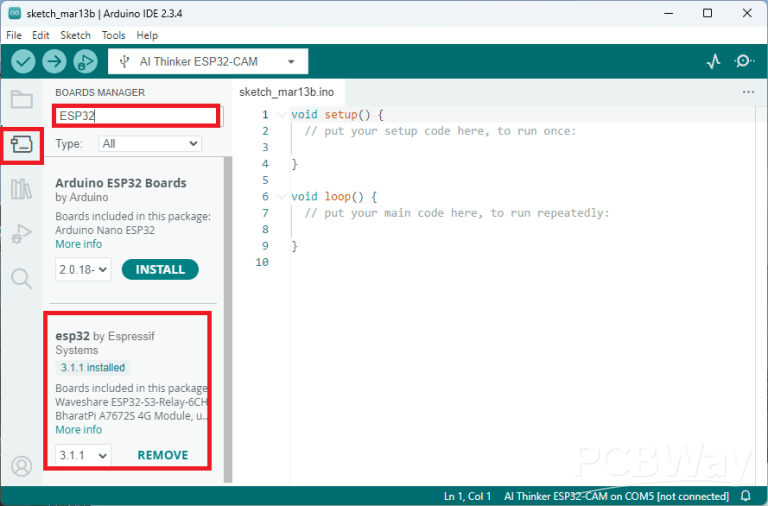
Task: Select the sketch_mar13b.ino tab
Action: click(x=287, y=92)
